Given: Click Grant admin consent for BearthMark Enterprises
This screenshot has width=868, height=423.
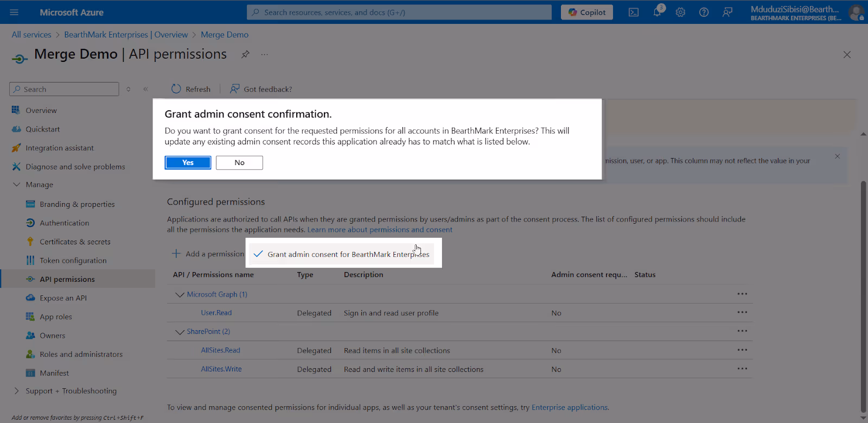Looking at the screenshot, I should coord(342,254).
